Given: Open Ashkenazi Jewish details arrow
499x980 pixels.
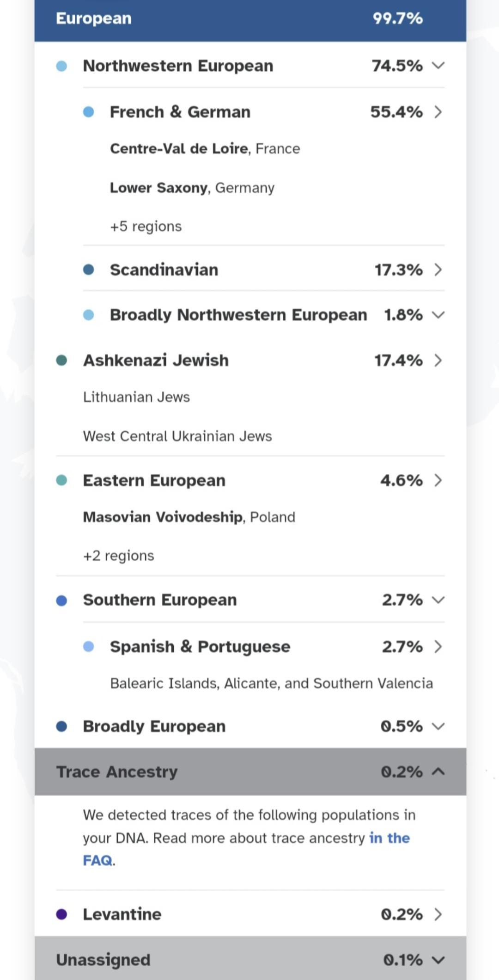Looking at the screenshot, I should tap(438, 360).
